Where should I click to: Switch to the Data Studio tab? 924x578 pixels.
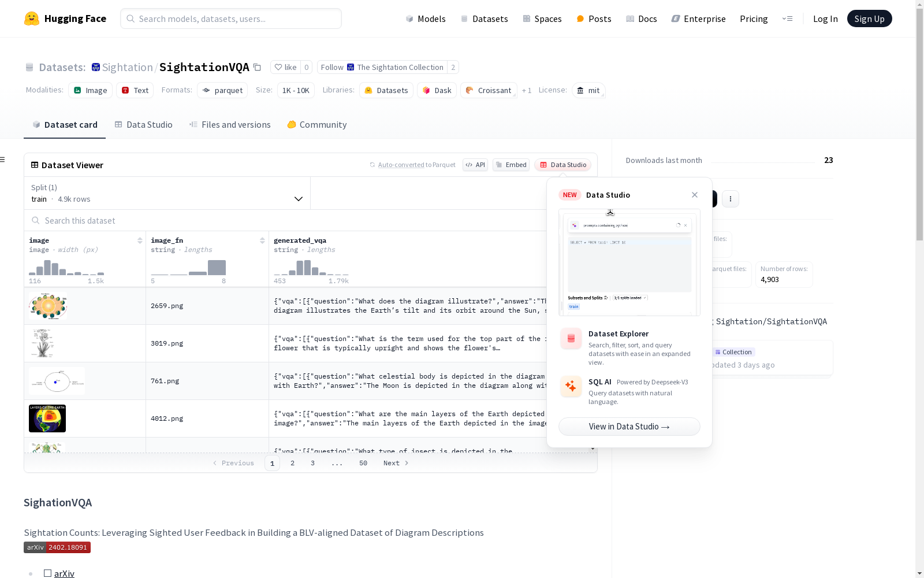(143, 125)
